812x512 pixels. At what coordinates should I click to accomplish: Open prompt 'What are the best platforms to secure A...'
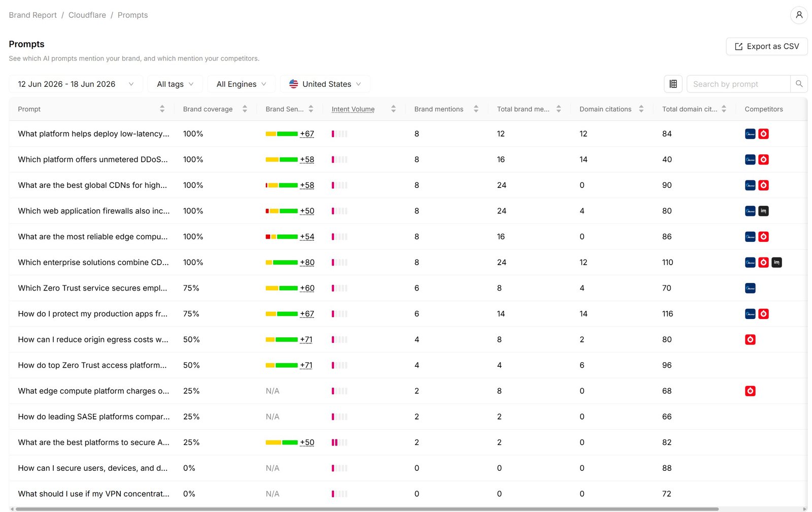[94, 442]
